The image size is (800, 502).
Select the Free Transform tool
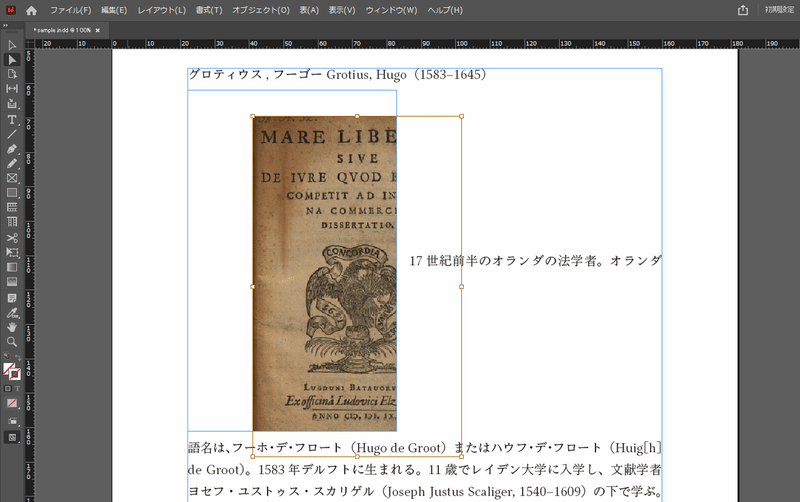[12, 252]
